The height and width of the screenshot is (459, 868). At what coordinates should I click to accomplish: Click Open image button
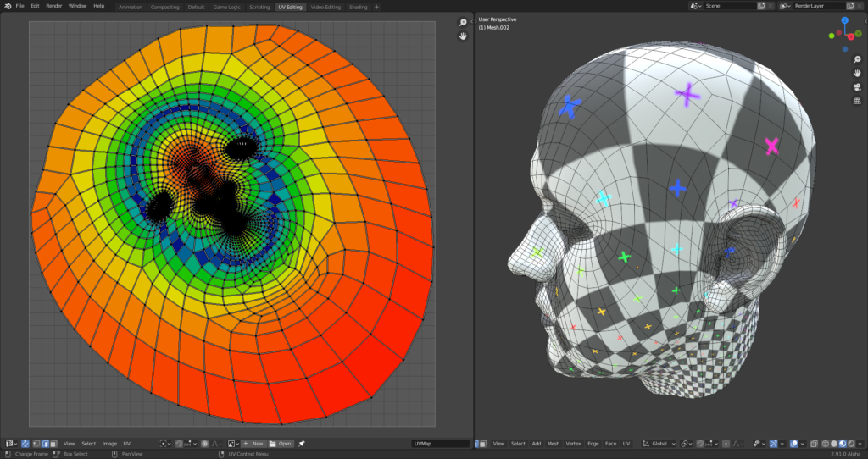(281, 444)
